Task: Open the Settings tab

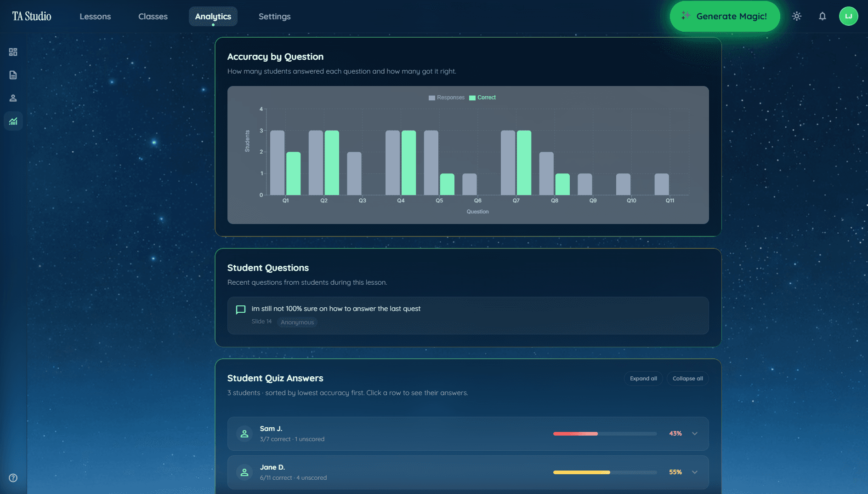Action: [x=274, y=17]
